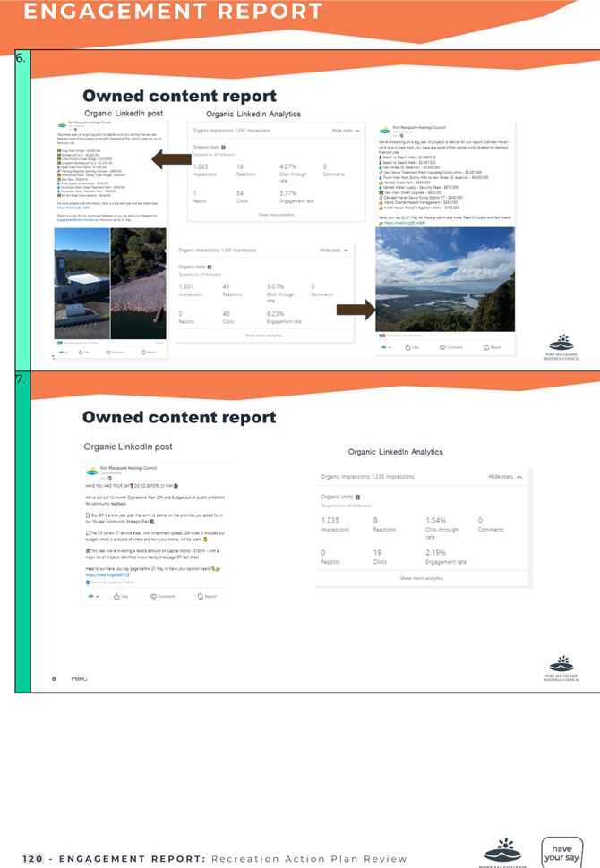Open lnkd.in link in Camden Haven post

coord(405,223)
